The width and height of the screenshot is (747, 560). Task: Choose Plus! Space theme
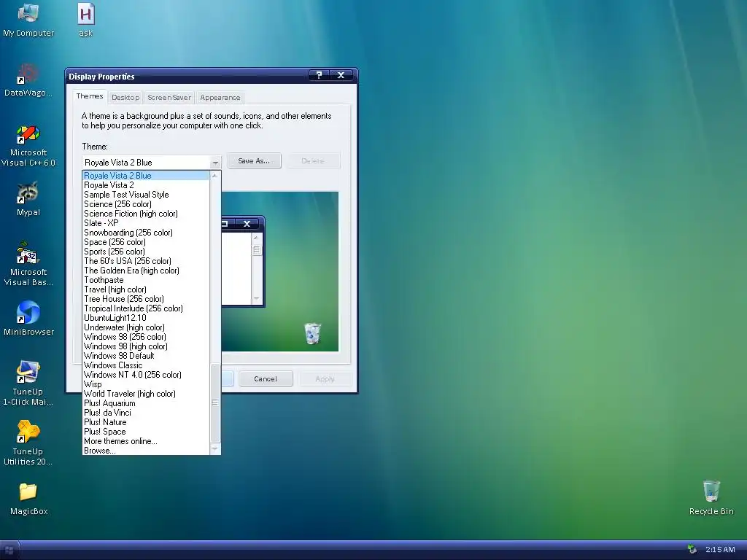click(x=146, y=432)
